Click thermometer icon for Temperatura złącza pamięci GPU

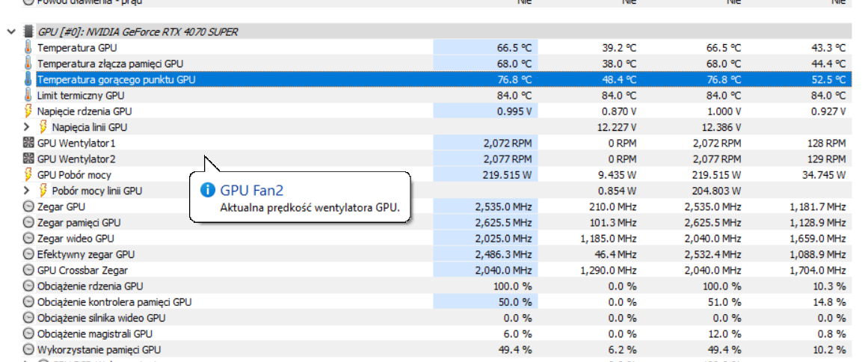point(28,64)
